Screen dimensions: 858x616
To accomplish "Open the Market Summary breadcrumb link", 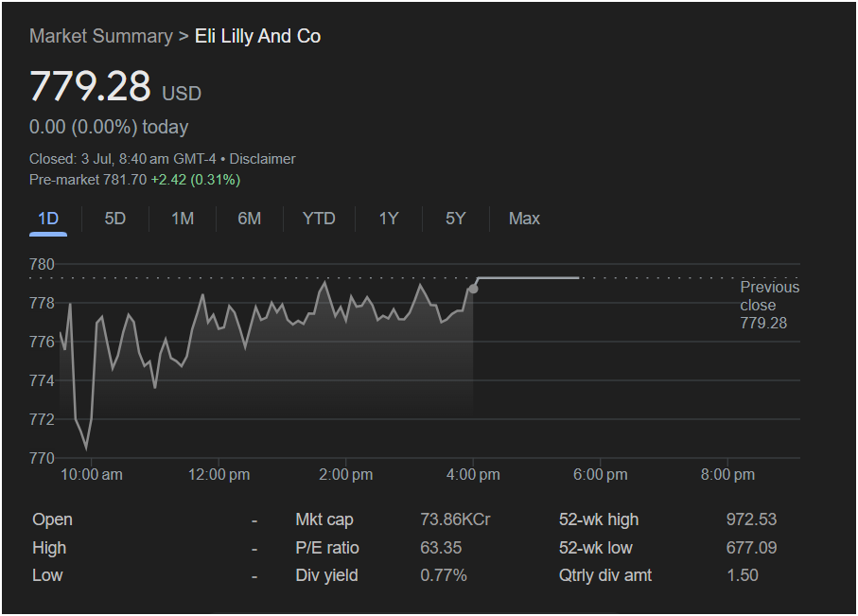I will click(100, 36).
